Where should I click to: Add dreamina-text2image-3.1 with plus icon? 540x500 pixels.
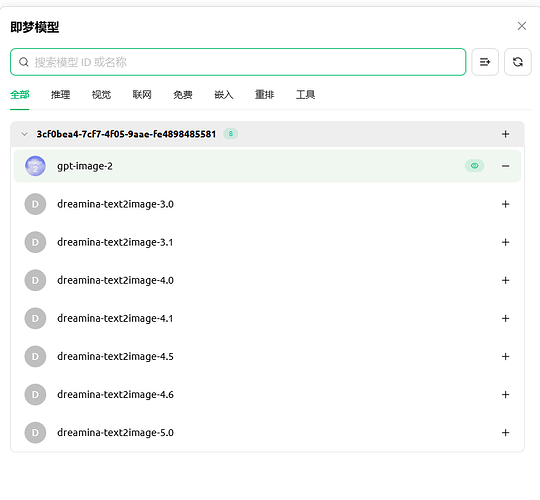[505, 242]
